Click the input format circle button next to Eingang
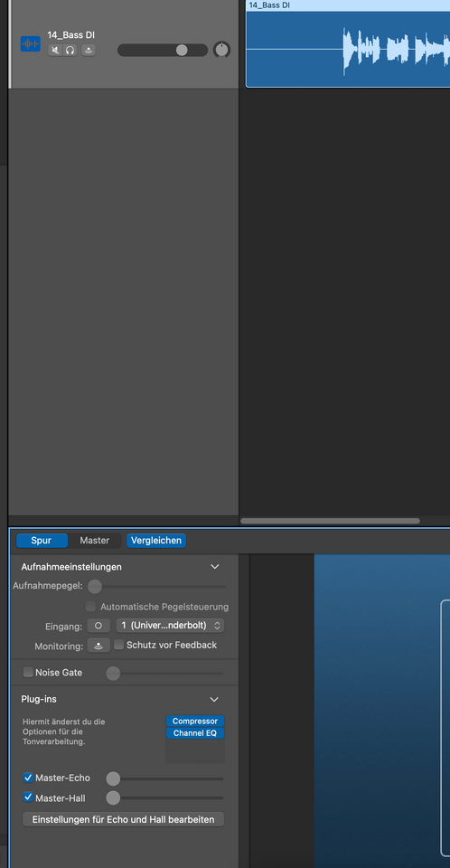Image resolution: width=450 pixels, height=868 pixels. click(x=98, y=626)
